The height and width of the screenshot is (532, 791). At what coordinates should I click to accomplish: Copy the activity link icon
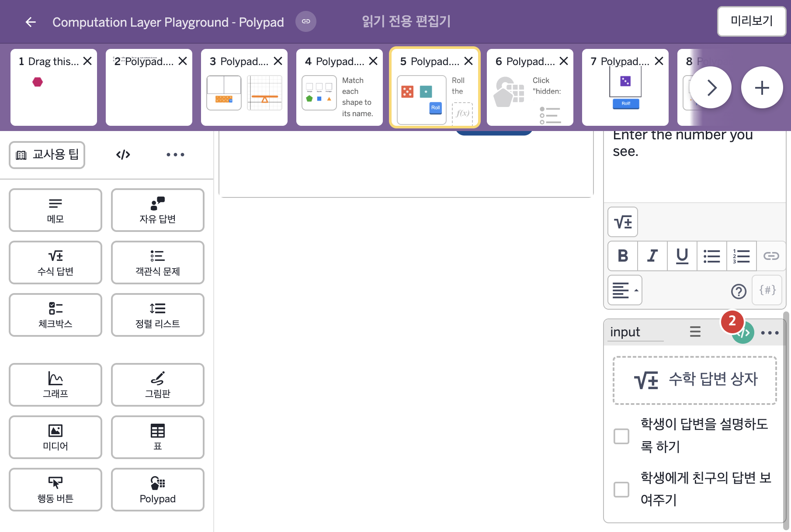point(306,21)
